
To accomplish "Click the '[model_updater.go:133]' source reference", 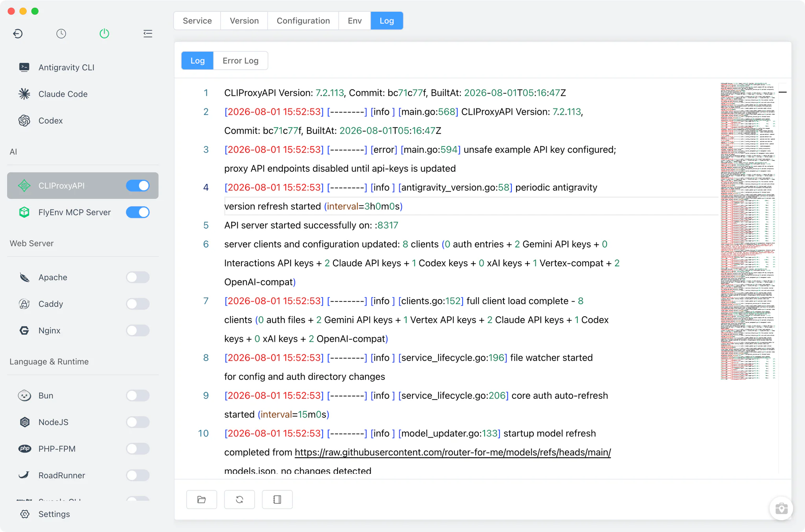I will pyautogui.click(x=449, y=433).
